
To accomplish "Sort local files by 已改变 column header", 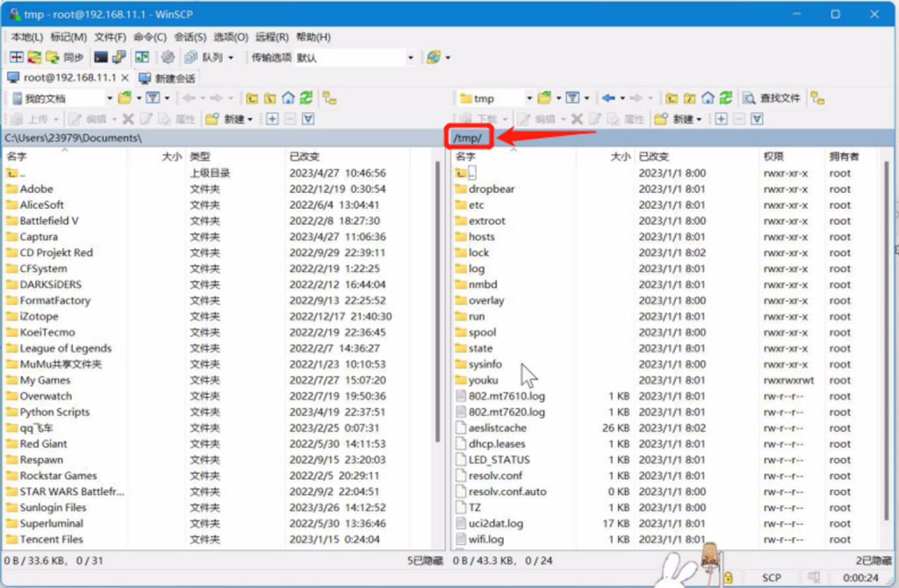I will [348, 156].
